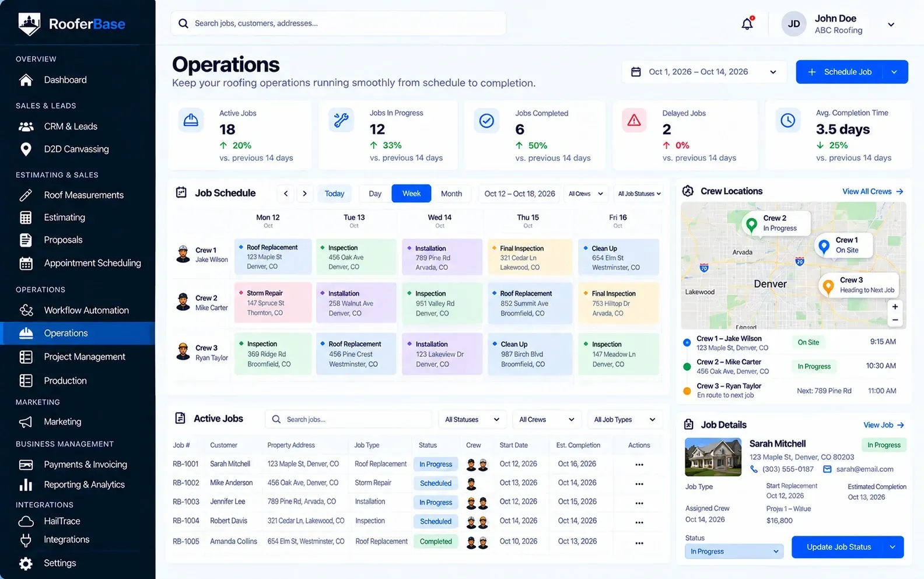924x579 pixels.
Task: Open Workflow Automation in sidebar
Action: tap(78, 310)
